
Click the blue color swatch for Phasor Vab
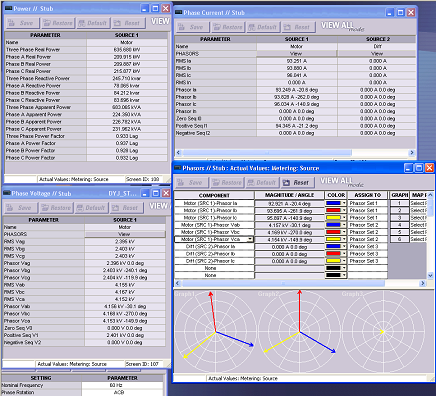coord(333,225)
